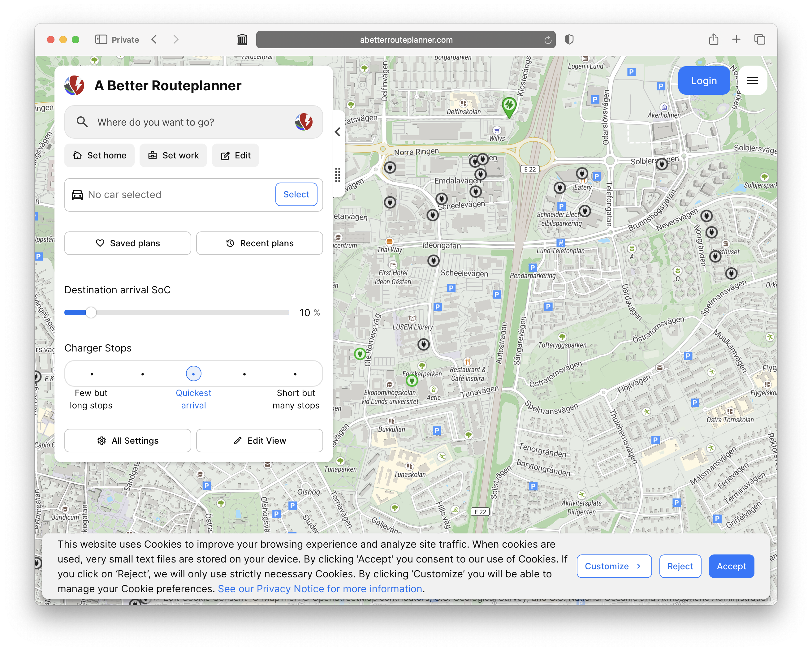Screen dimensions: 812x651
Task: Click the Edit View button
Action: click(259, 441)
